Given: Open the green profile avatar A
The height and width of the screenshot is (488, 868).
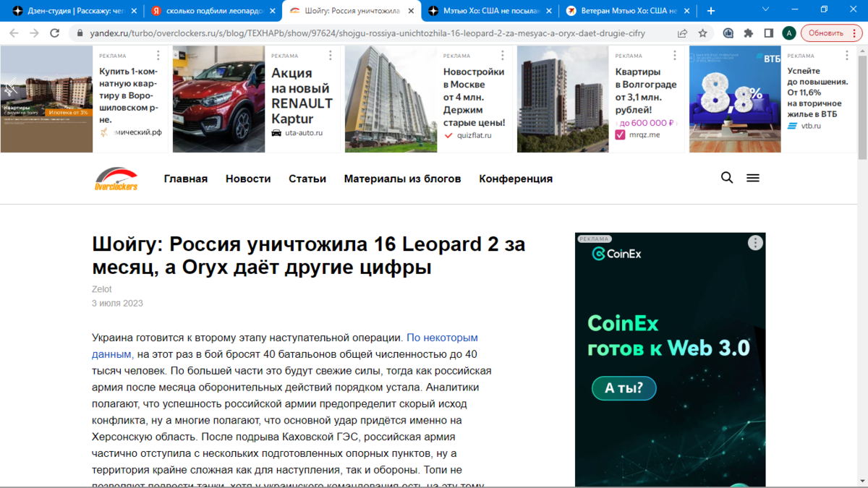Looking at the screenshot, I should (x=789, y=33).
